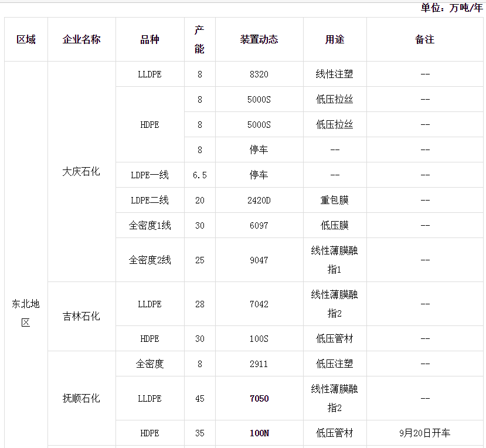Click 低压管材 in the 100S row
Image resolution: width=486 pixels, height=448 pixels.
[335, 338]
